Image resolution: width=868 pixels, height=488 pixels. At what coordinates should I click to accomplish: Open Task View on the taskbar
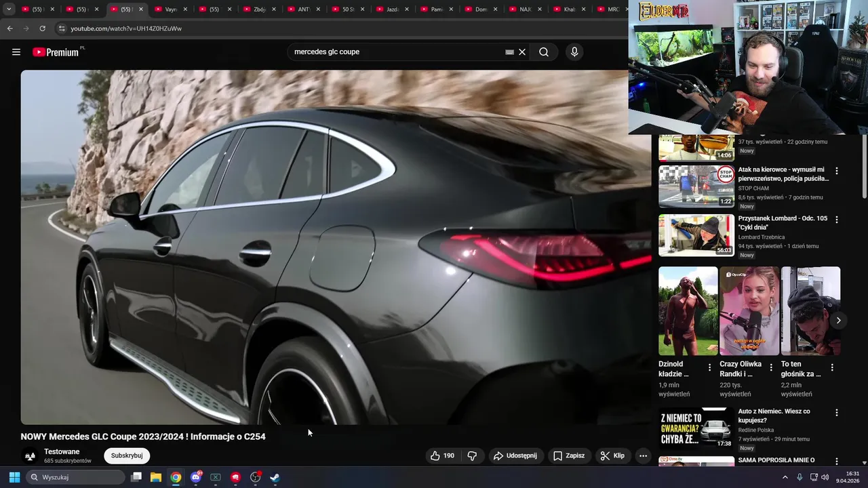pos(136,477)
